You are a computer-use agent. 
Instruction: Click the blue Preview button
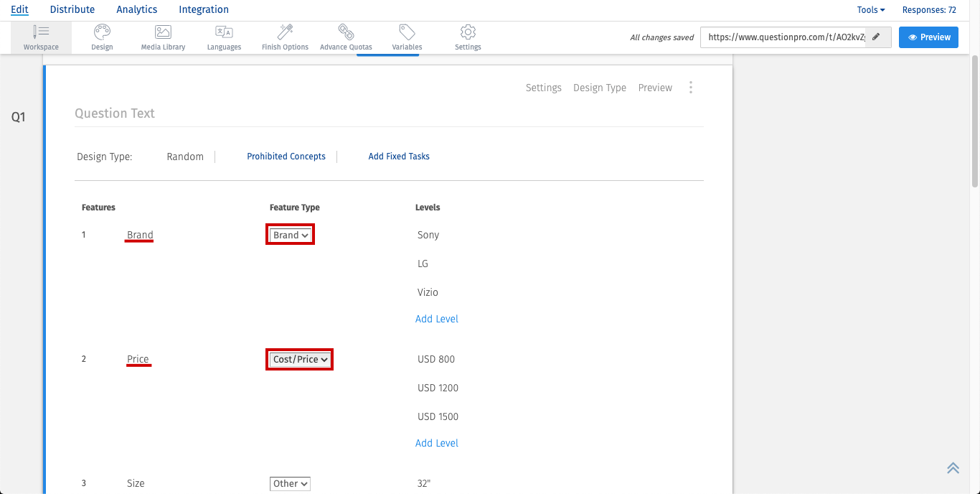[929, 37]
